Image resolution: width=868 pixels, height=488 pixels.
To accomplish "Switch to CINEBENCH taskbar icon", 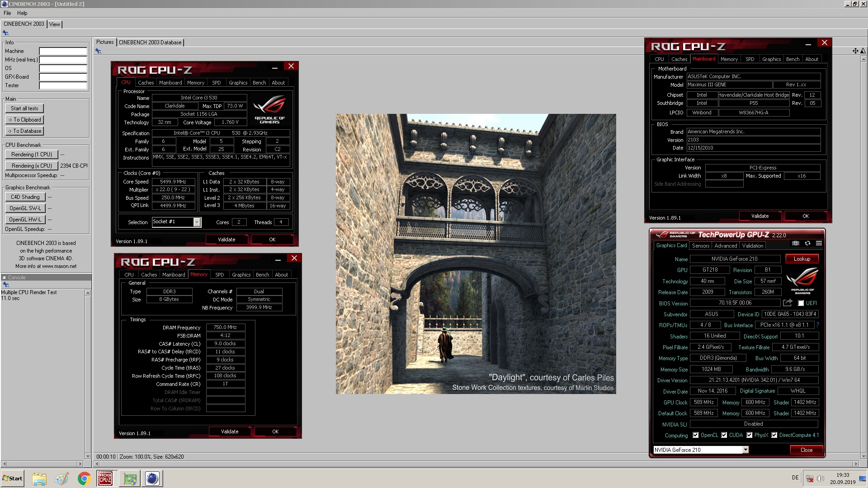I will [152, 479].
